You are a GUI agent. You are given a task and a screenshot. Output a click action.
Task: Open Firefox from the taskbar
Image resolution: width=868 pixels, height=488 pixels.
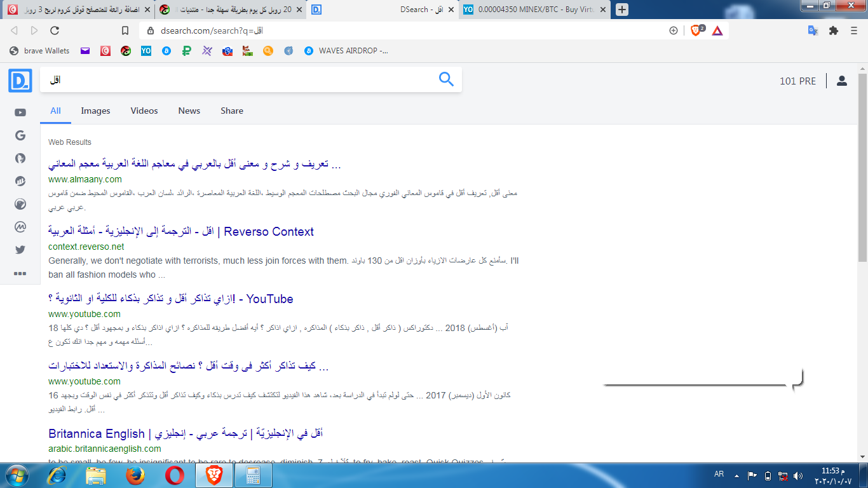click(135, 475)
